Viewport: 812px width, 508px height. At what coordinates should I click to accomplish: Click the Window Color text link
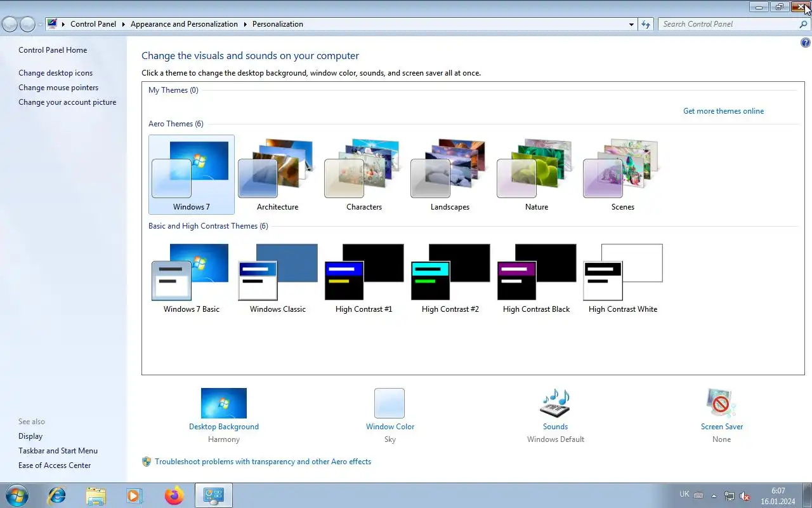[x=390, y=427]
